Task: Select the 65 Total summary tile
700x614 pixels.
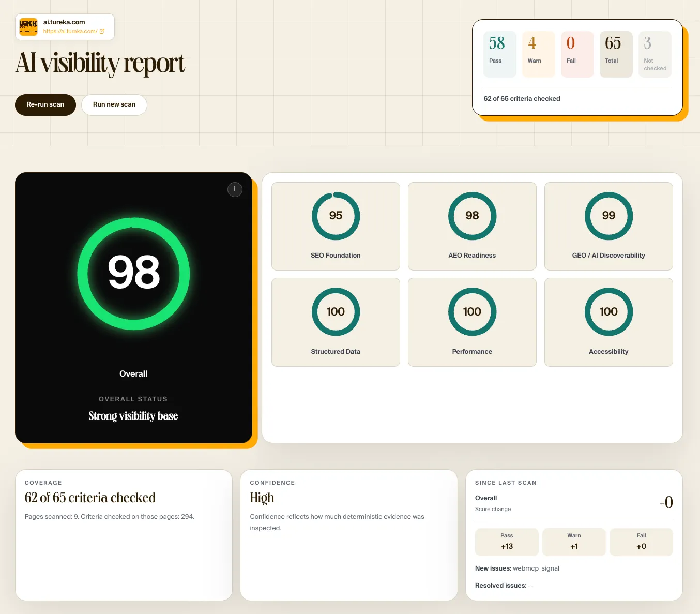Action: 616,54
